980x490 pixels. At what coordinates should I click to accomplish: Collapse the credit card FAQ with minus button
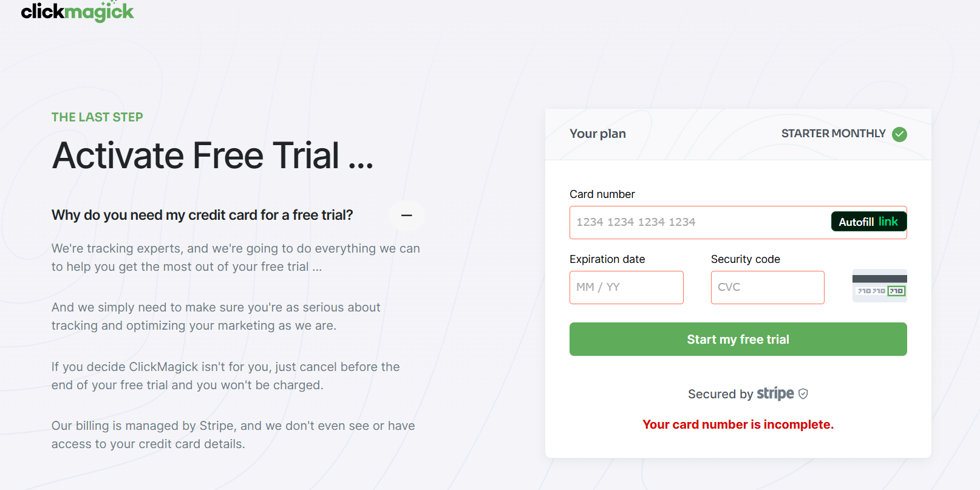point(407,216)
